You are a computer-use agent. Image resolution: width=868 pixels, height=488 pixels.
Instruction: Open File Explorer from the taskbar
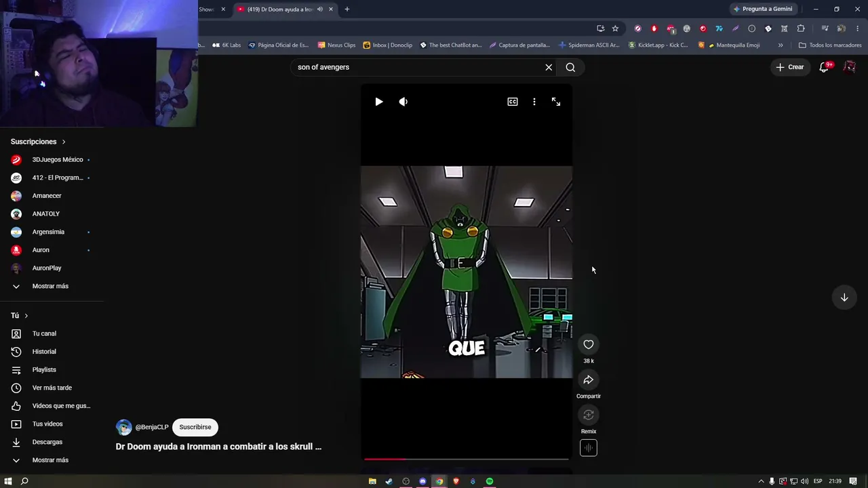tap(372, 481)
